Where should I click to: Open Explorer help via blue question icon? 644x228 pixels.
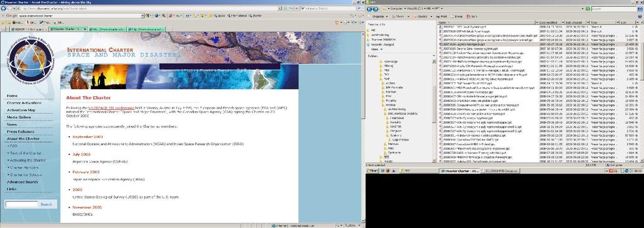tap(640, 16)
